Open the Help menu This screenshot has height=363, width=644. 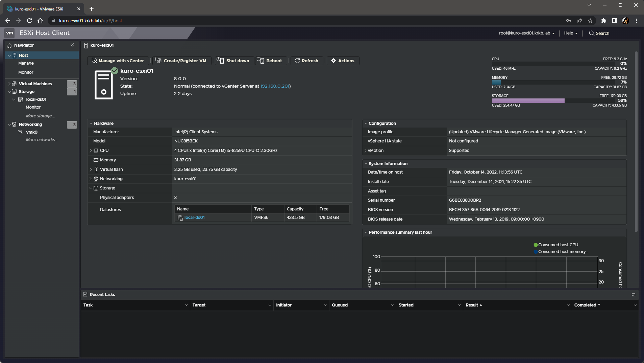pyautogui.click(x=570, y=33)
